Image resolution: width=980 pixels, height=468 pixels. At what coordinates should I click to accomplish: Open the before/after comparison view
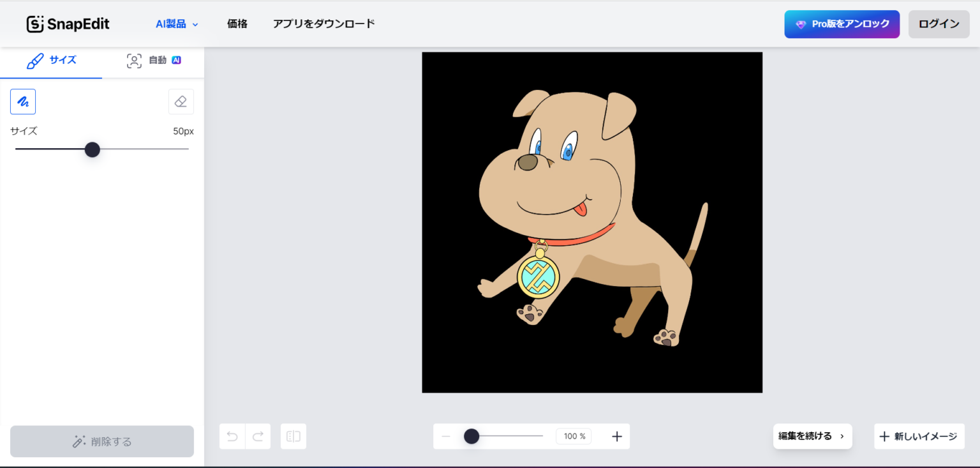tap(293, 436)
